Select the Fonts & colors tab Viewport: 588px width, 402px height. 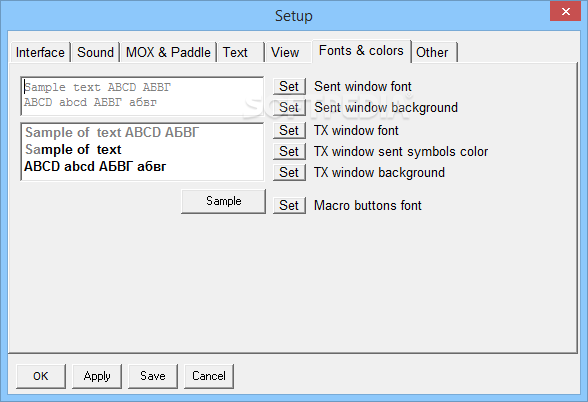361,51
